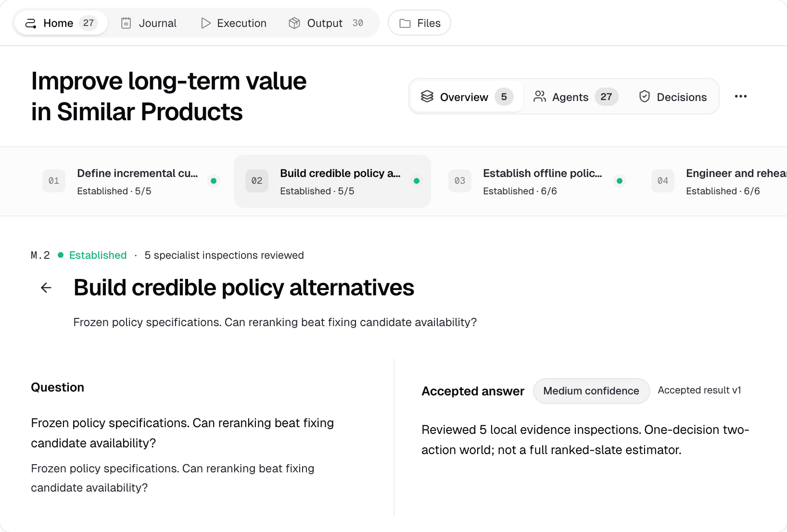The image size is (787, 532).
Task: Click the green status dot on milestone 01
Action: [x=214, y=181]
